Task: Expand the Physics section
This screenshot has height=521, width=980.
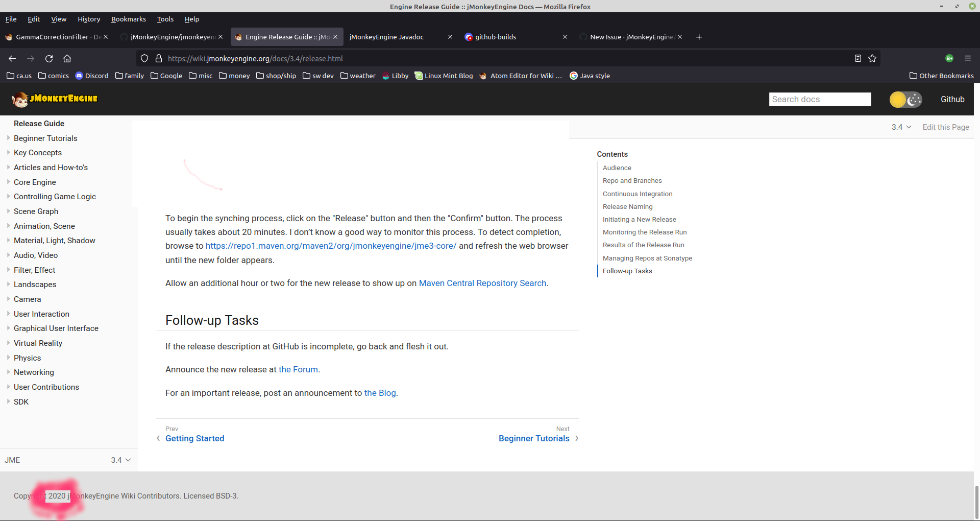Action: click(x=9, y=358)
